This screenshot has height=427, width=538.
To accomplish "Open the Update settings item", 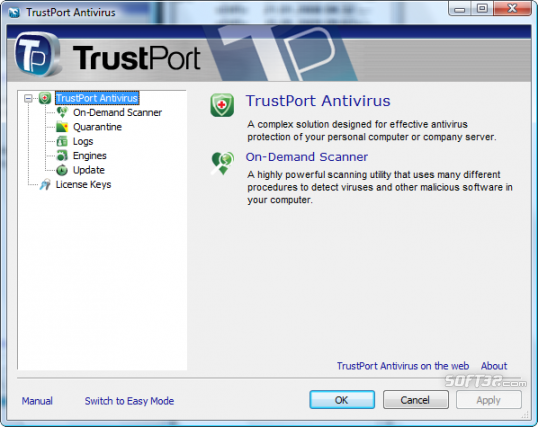I will tap(89, 170).
